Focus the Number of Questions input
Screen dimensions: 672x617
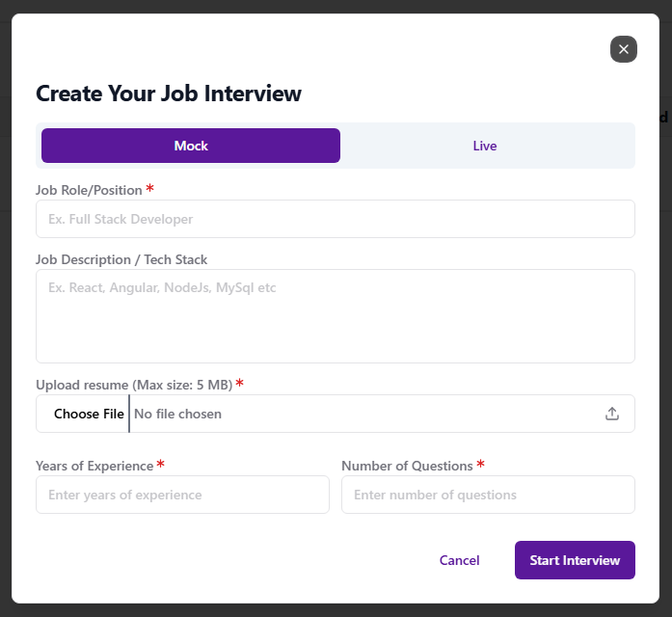click(488, 495)
